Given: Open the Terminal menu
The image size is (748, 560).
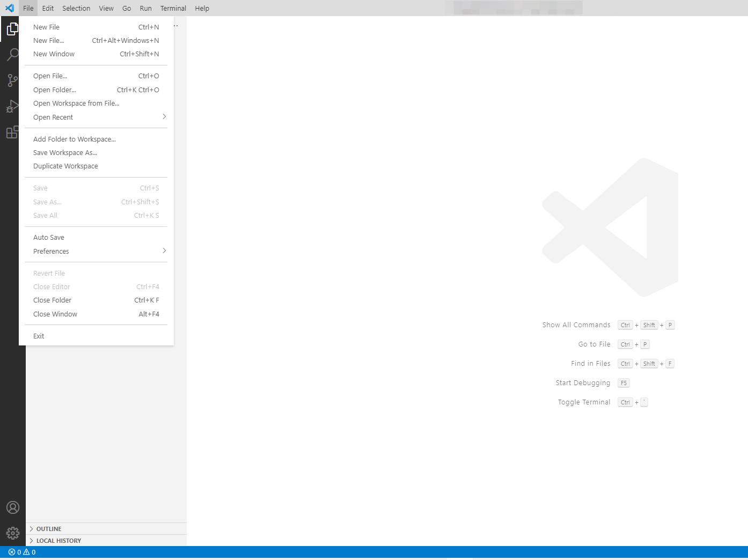Looking at the screenshot, I should [173, 8].
